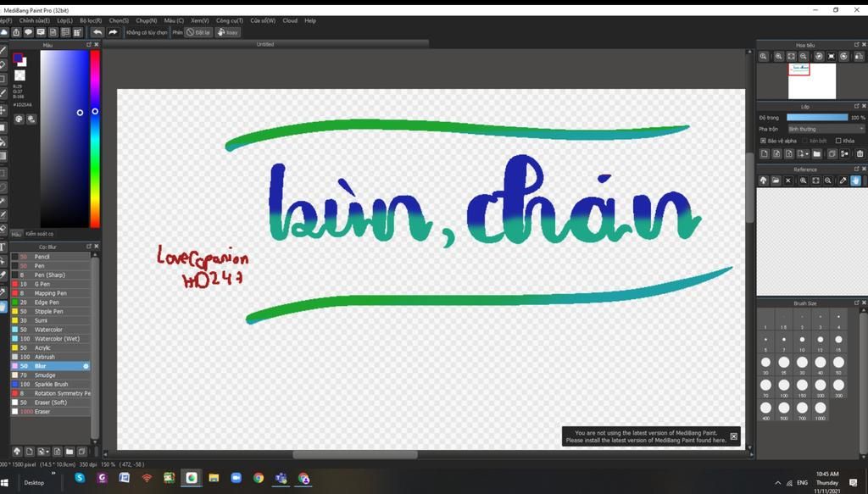This screenshot has width=868, height=494.
Task: Select the eyedropper in Reference panel
Action: (843, 180)
